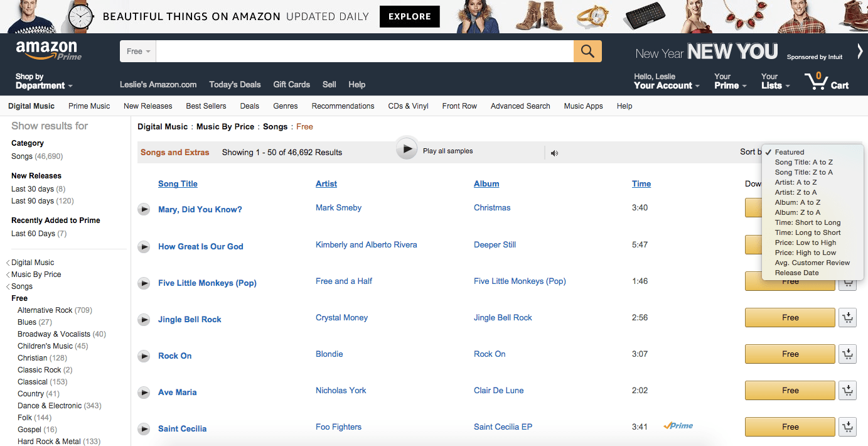This screenshot has width=868, height=446.
Task: Sort by the Song Title column header
Action: [178, 184]
